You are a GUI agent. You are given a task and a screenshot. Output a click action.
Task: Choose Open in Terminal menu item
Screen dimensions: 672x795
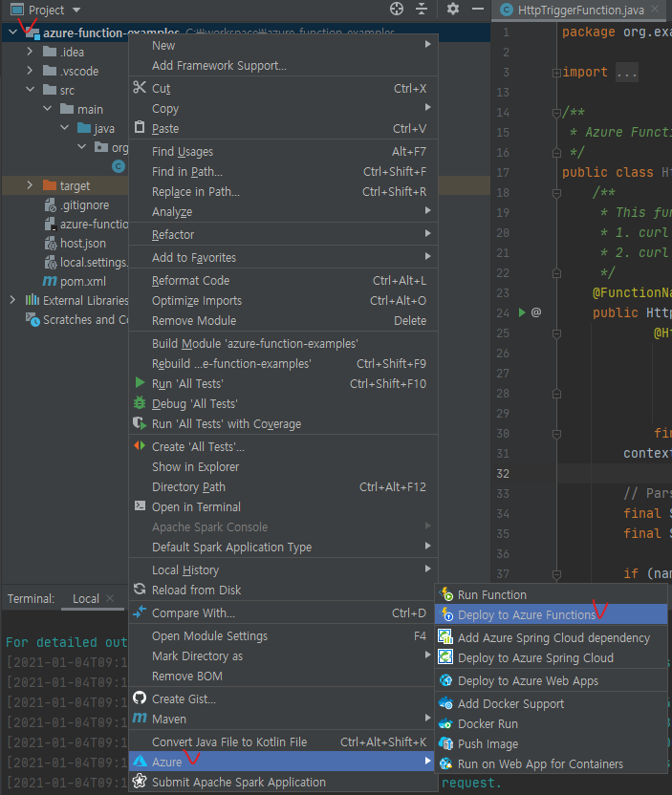(x=196, y=507)
